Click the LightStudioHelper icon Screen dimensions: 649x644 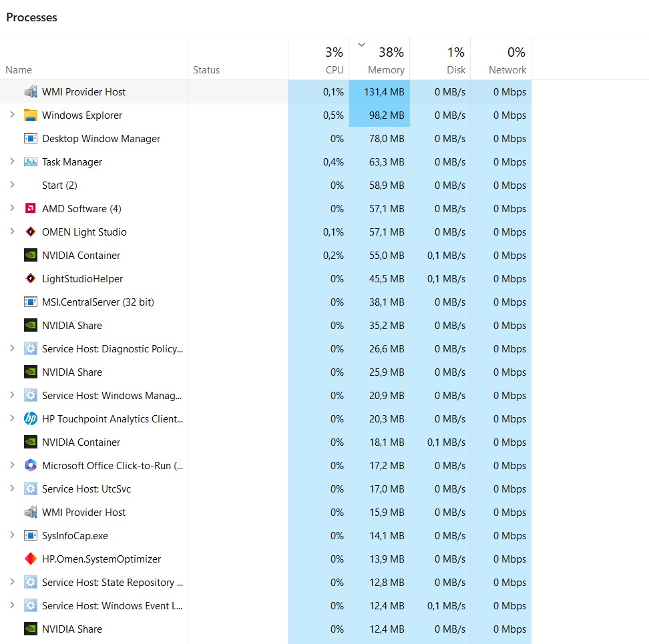coord(30,279)
